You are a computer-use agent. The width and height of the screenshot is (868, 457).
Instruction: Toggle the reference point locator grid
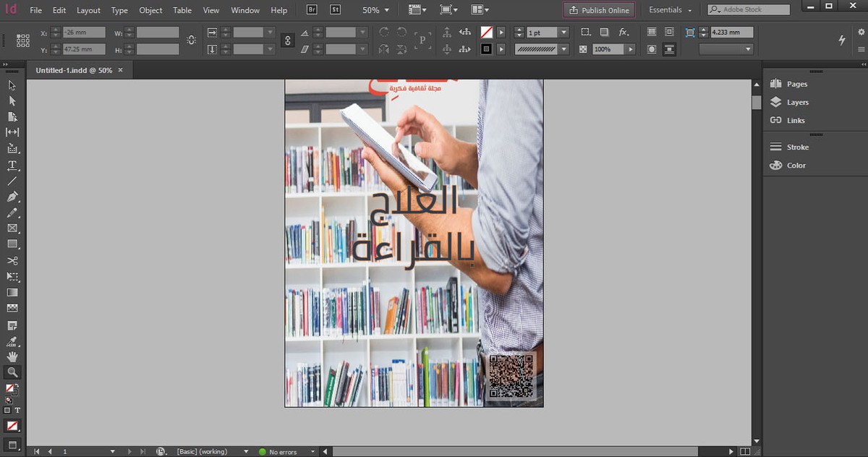pos(23,40)
